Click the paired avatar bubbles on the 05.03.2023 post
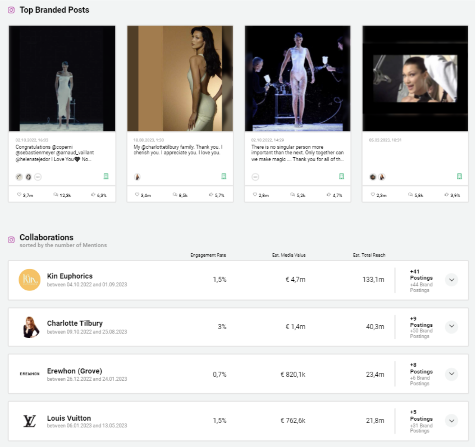Viewport: 476px width, 448px height. coord(377,177)
